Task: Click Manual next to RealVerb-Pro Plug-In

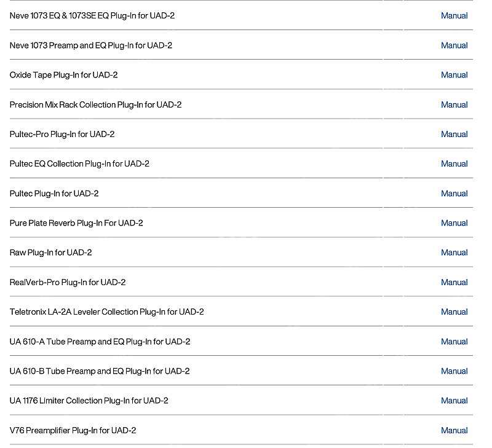Action: [x=454, y=282]
